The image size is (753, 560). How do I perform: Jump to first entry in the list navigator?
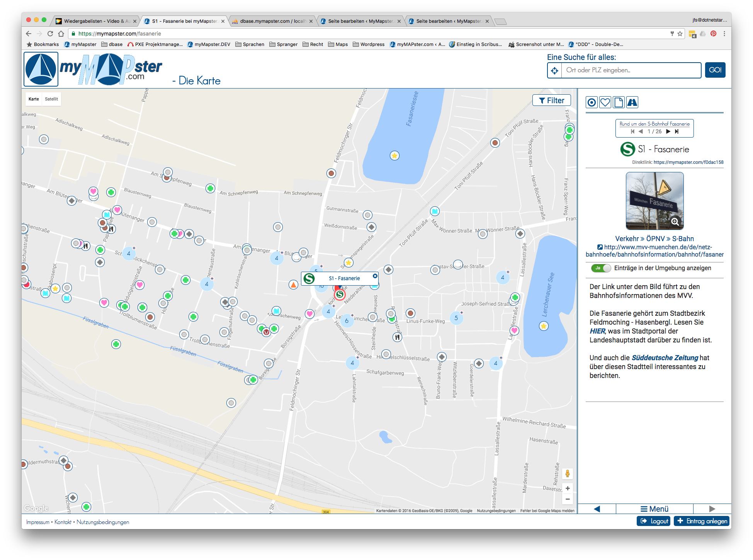632,131
